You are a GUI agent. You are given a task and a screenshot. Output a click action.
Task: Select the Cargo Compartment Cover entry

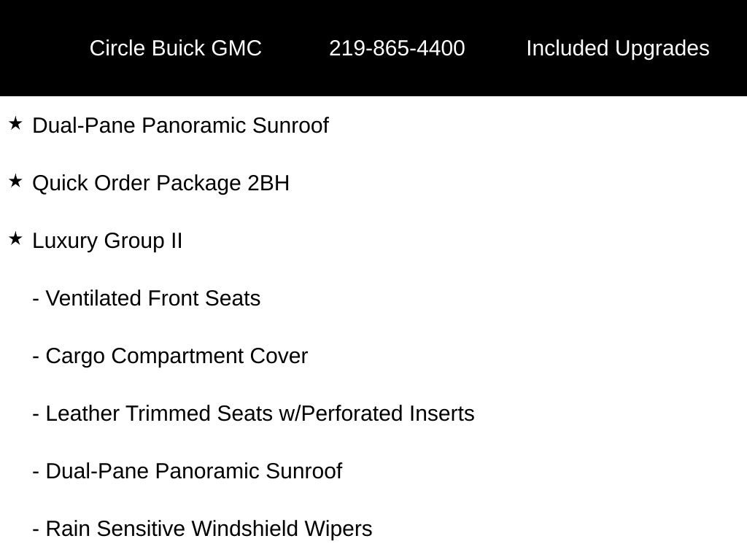(x=177, y=357)
